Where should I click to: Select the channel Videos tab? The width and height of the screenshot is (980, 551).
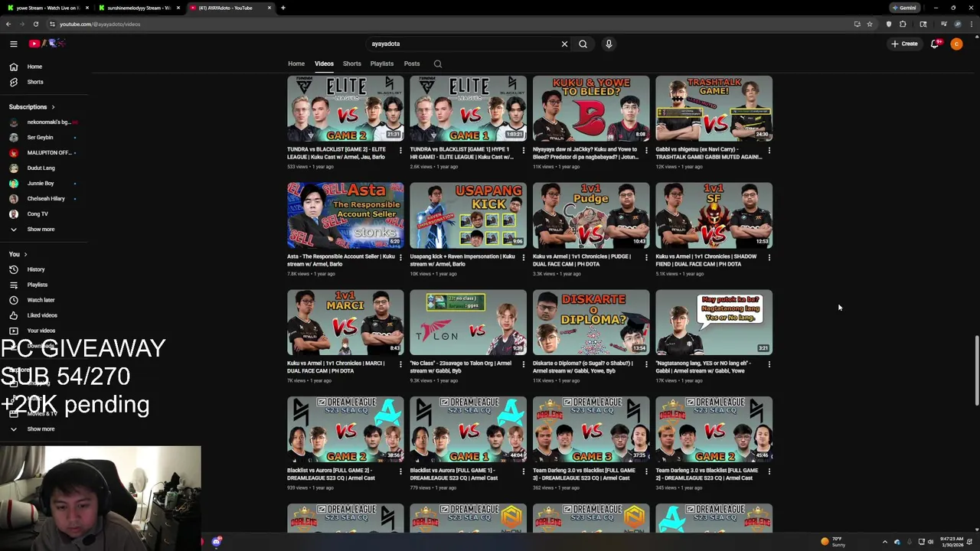click(x=324, y=64)
